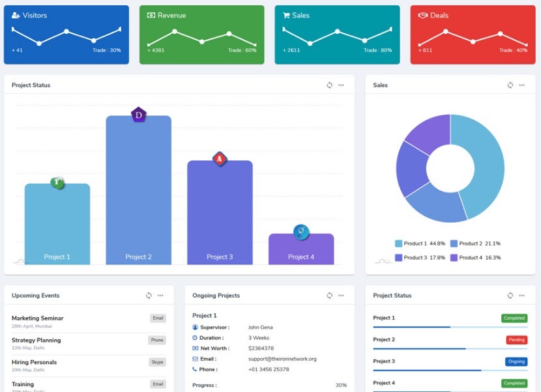Click Phone tag for Strategy Planning
Screen dimensions: 541x392
click(157, 341)
